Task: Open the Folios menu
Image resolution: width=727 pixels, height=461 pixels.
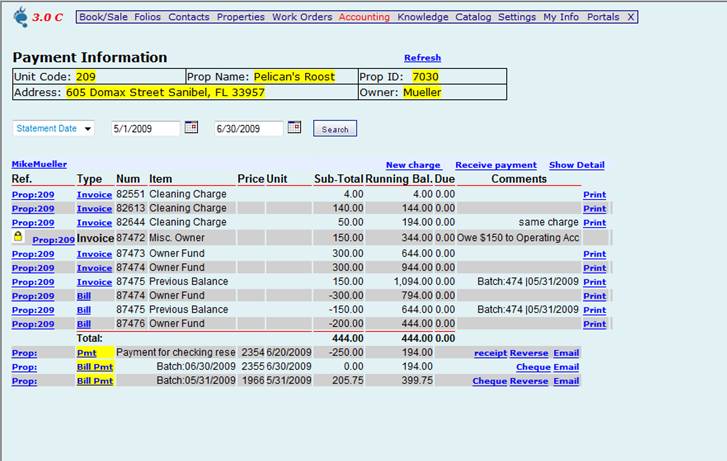Action: pyautogui.click(x=147, y=17)
